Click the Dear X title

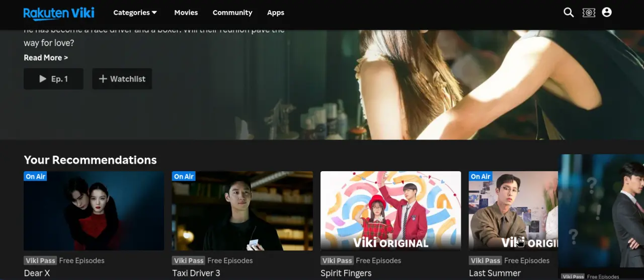37,273
